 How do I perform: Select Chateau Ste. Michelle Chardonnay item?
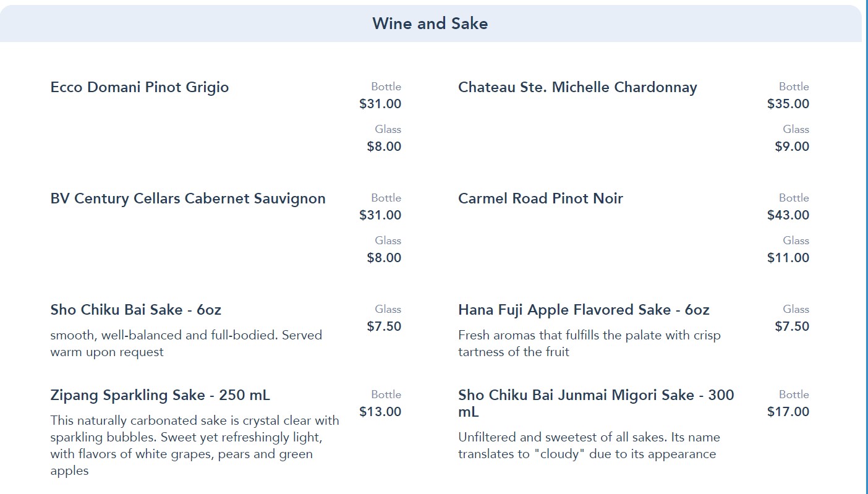(x=577, y=87)
